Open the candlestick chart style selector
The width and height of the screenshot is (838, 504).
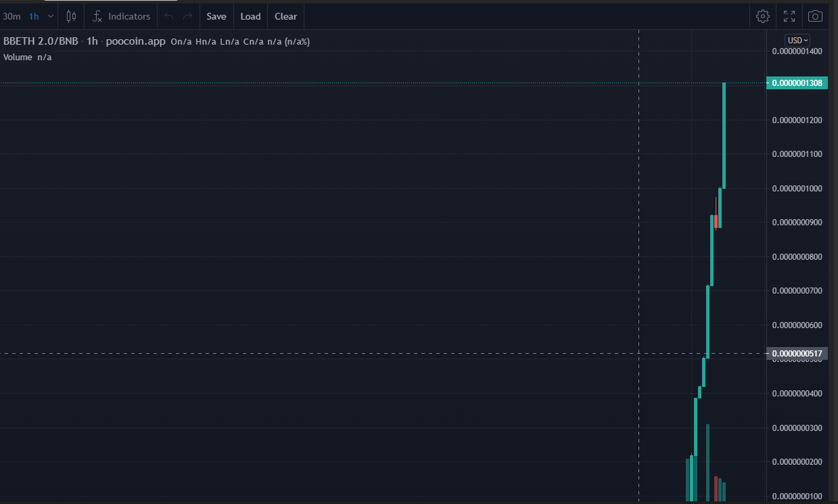click(x=71, y=16)
